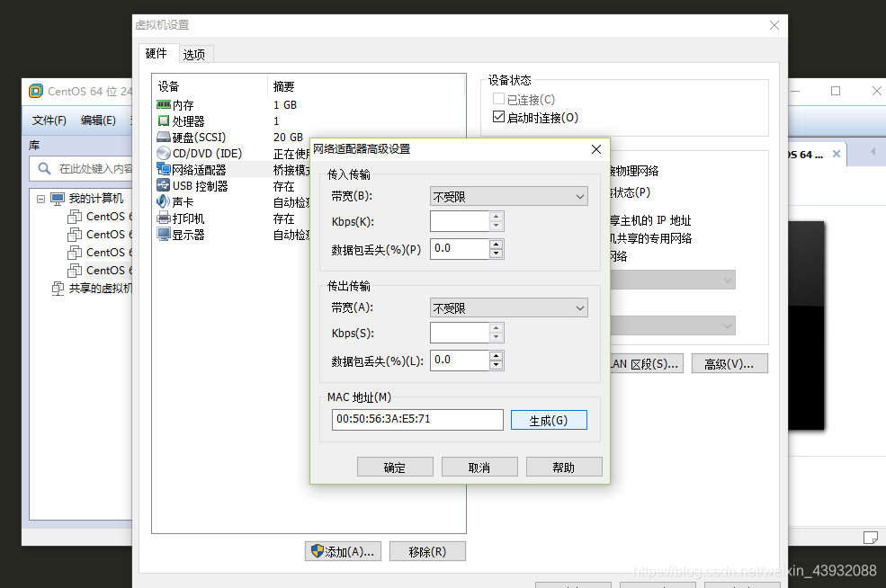
Task: Click the incoming Kbps(K) input field
Action: (460, 221)
